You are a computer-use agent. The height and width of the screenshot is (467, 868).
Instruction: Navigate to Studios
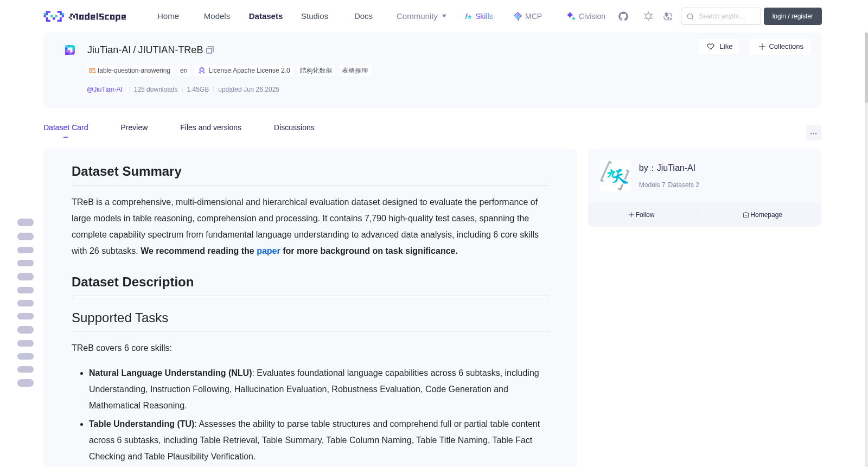(x=315, y=16)
